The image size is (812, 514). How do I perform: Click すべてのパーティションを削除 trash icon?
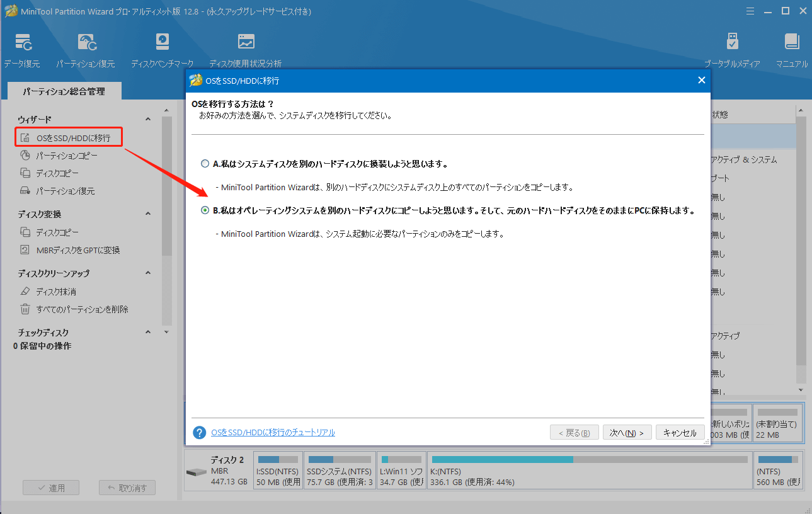[x=25, y=309]
